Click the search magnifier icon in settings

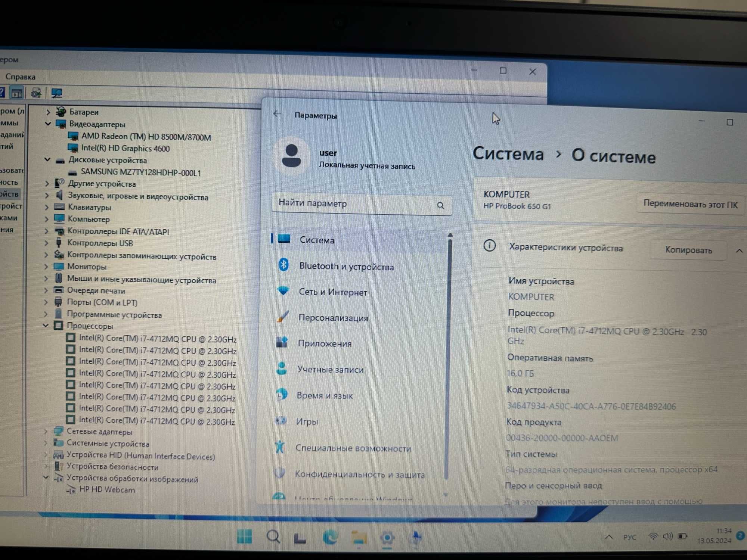click(441, 206)
